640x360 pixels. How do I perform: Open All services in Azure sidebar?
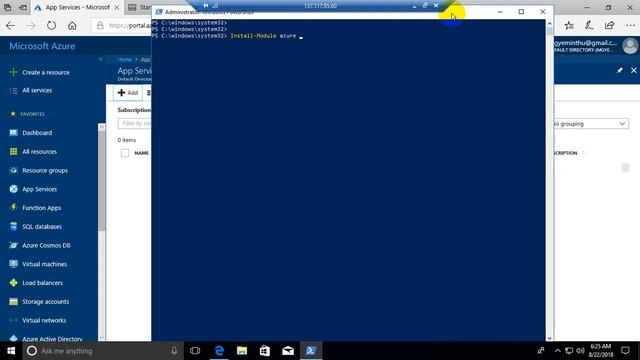(x=37, y=90)
